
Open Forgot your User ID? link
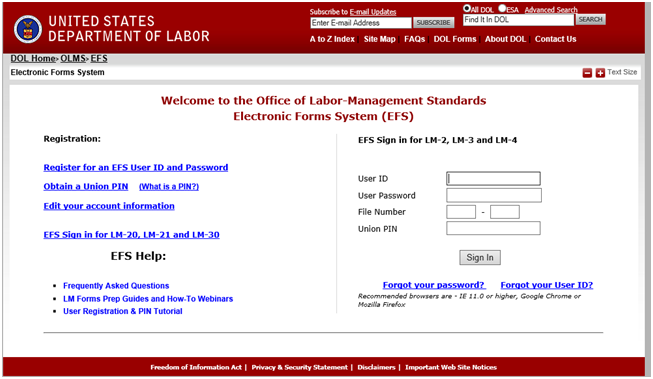pyautogui.click(x=546, y=285)
